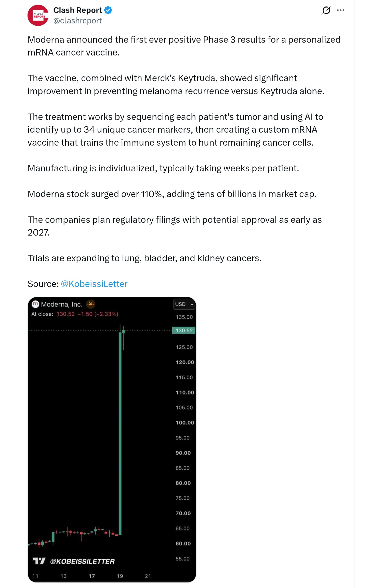Select the tall green candlestick
The height and width of the screenshot is (588, 367).
point(120,430)
